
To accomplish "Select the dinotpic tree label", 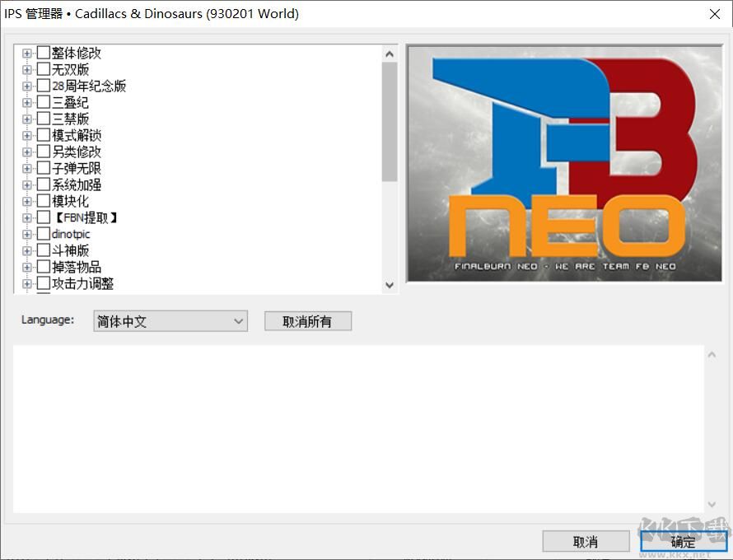I will coord(71,234).
